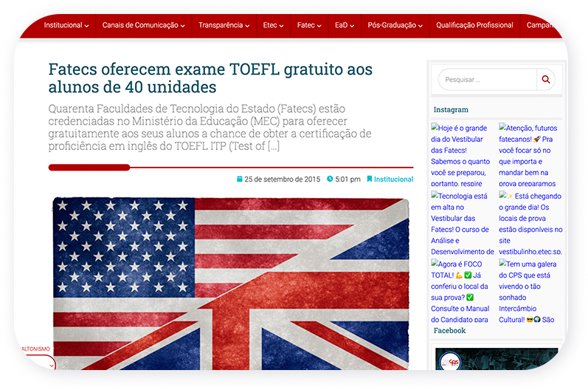
Task: Expand the Fatec menu chevron
Action: 319,26
